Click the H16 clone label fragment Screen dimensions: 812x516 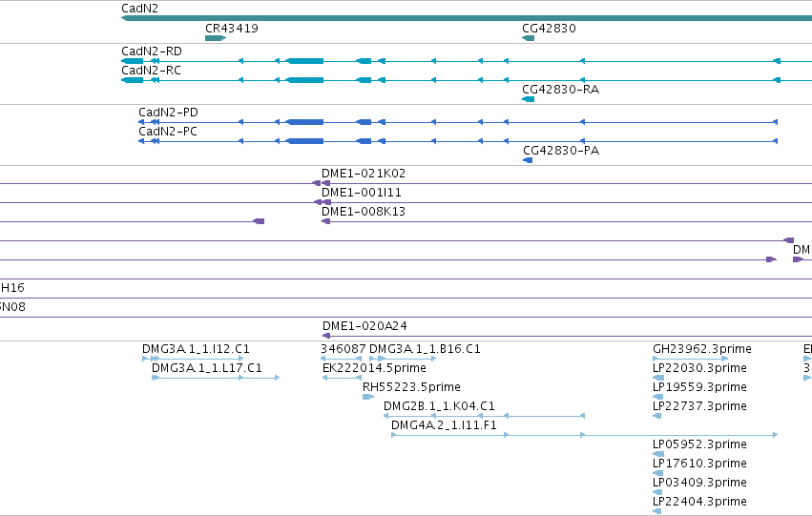point(12,288)
